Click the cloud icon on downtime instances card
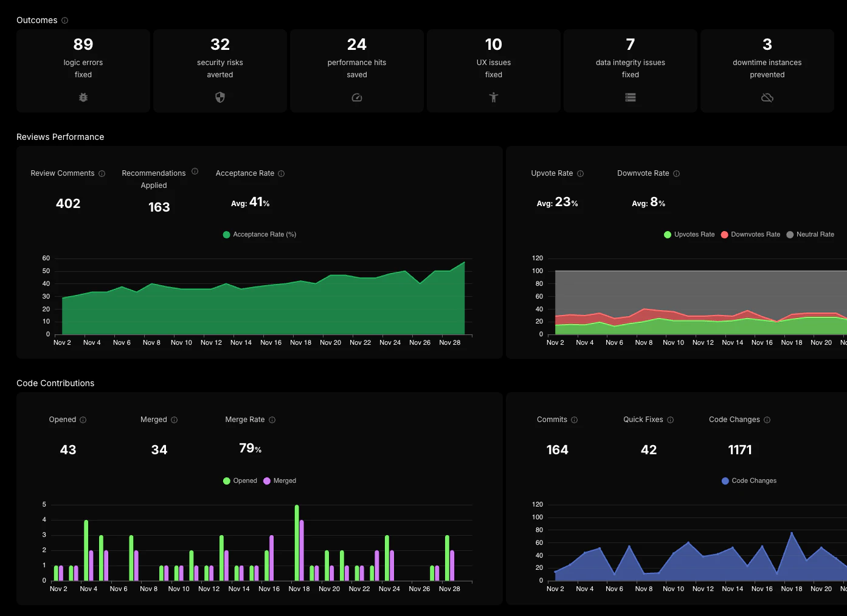Screen dimensions: 847x616 click(767, 97)
